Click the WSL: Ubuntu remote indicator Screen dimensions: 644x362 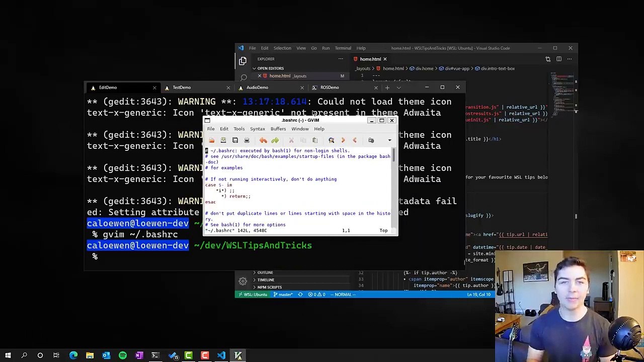[x=253, y=295]
